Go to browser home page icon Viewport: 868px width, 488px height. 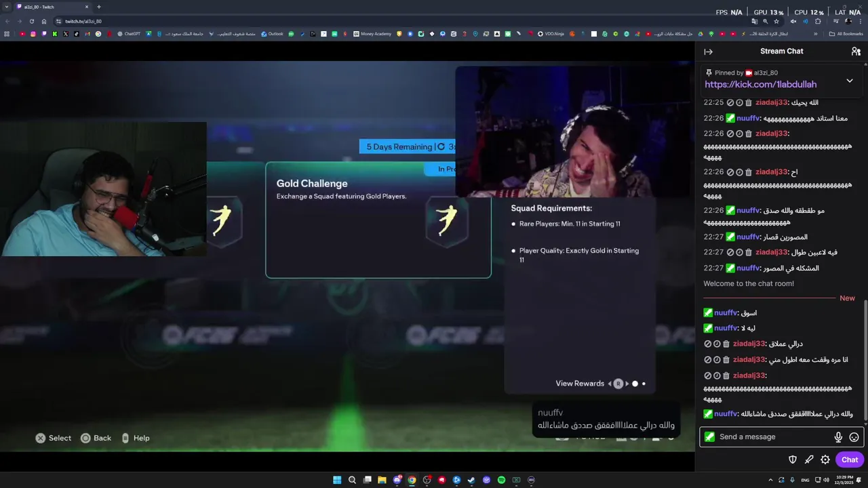pyautogui.click(x=44, y=21)
